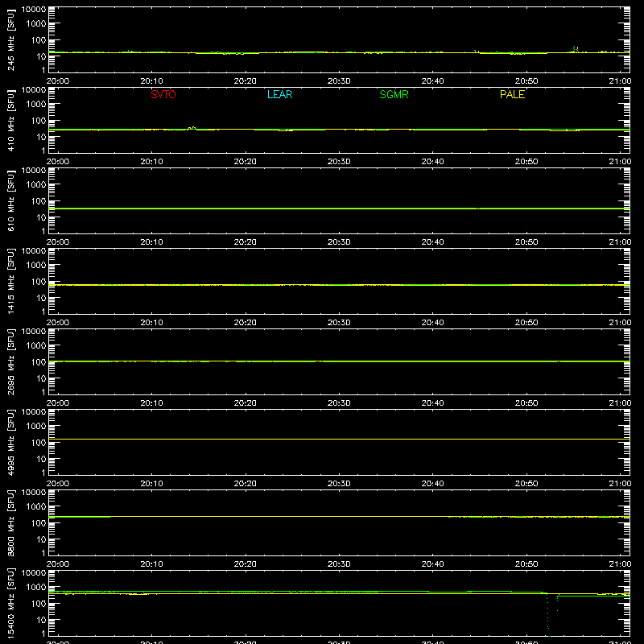
Task: Select the 8800 MHz [SFU] axis title
Action: pos(10,522)
